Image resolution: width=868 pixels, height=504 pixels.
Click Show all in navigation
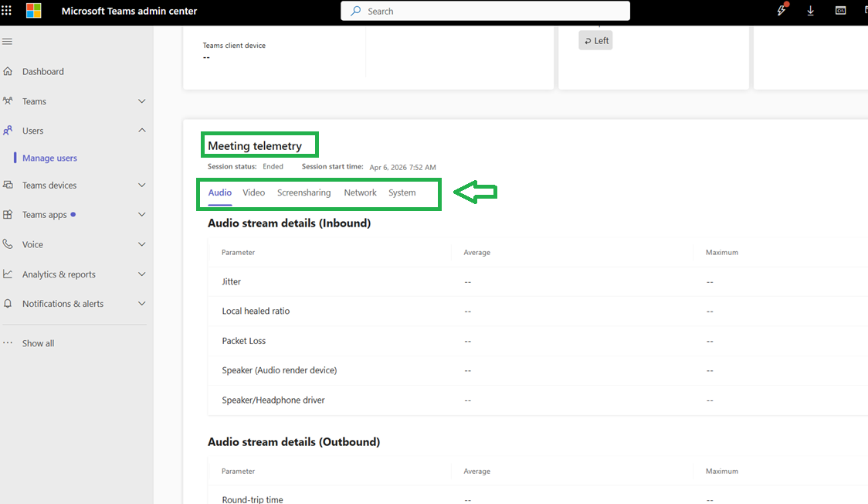click(x=38, y=343)
